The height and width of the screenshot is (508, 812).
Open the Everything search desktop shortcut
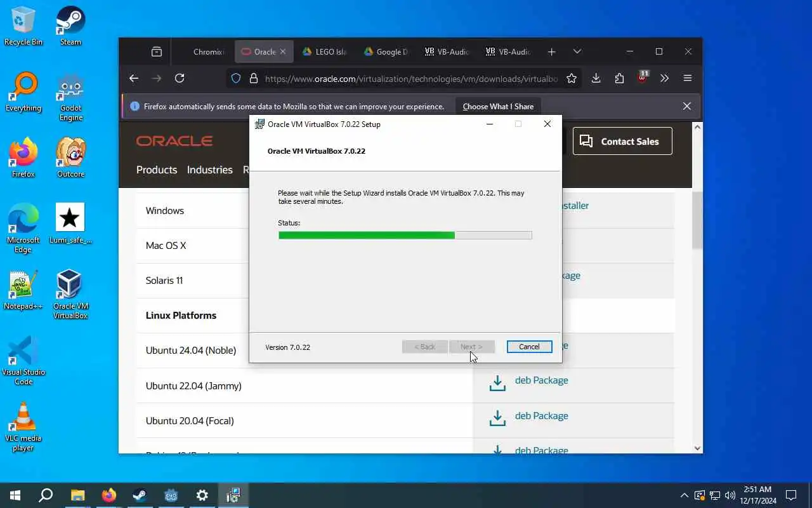click(23, 92)
